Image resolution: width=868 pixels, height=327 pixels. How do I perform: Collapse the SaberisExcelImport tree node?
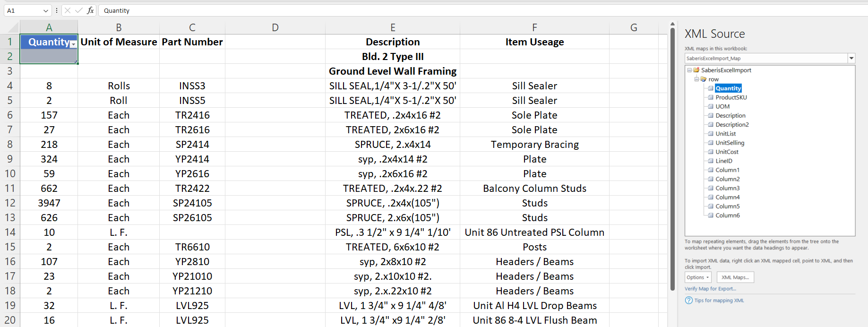tap(689, 70)
